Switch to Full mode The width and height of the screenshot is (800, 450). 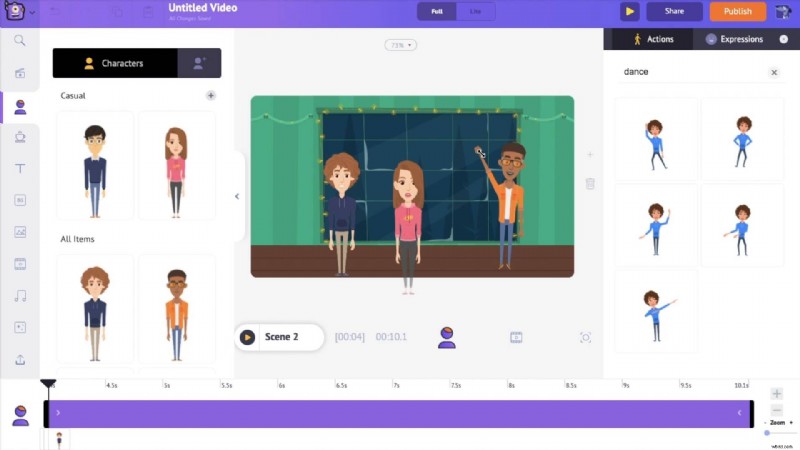coord(437,11)
